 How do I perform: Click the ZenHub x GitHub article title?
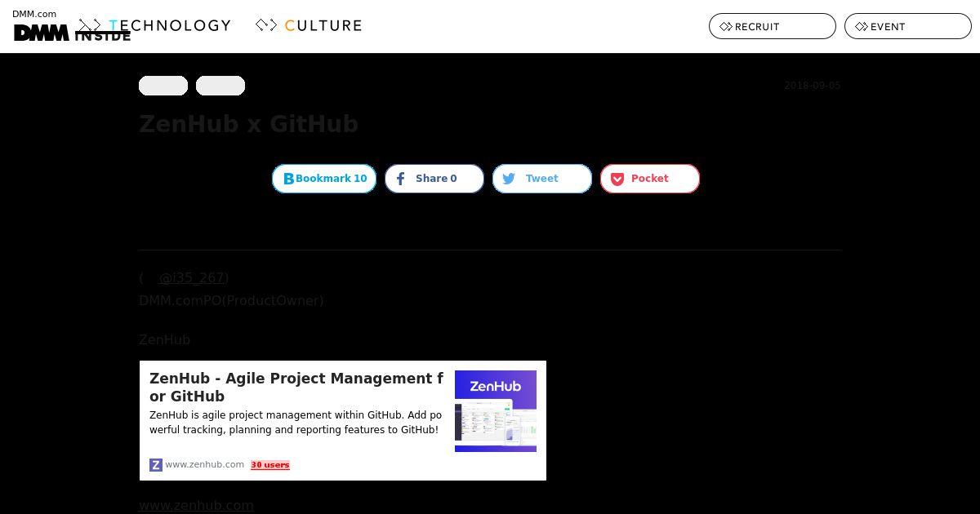click(x=248, y=124)
